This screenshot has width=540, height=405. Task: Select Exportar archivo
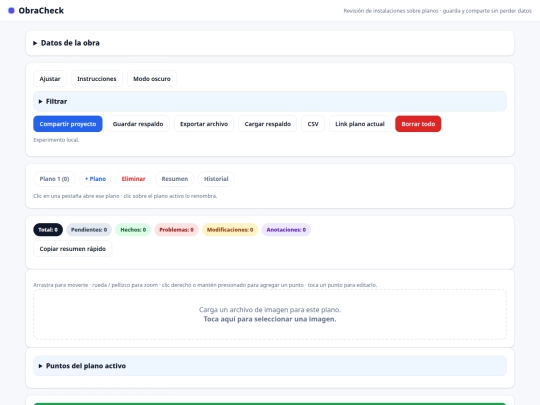[204, 124]
